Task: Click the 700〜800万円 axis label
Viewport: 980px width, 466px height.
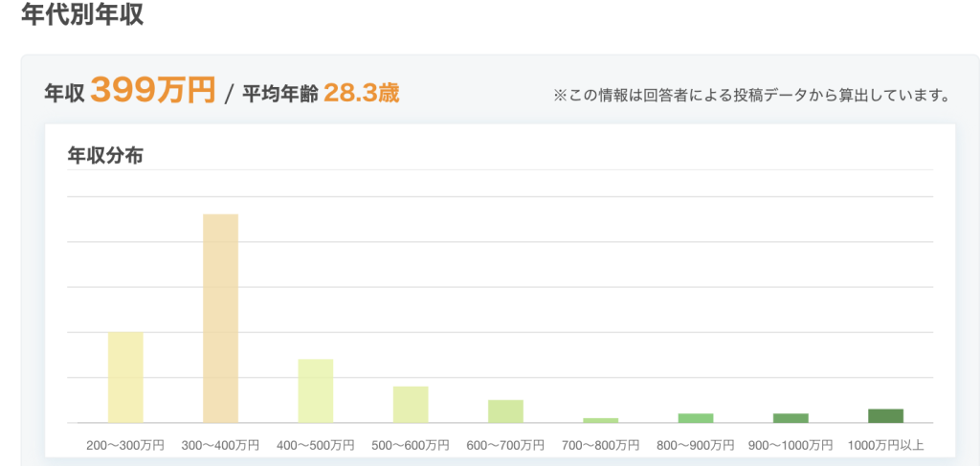Action: tap(600, 445)
